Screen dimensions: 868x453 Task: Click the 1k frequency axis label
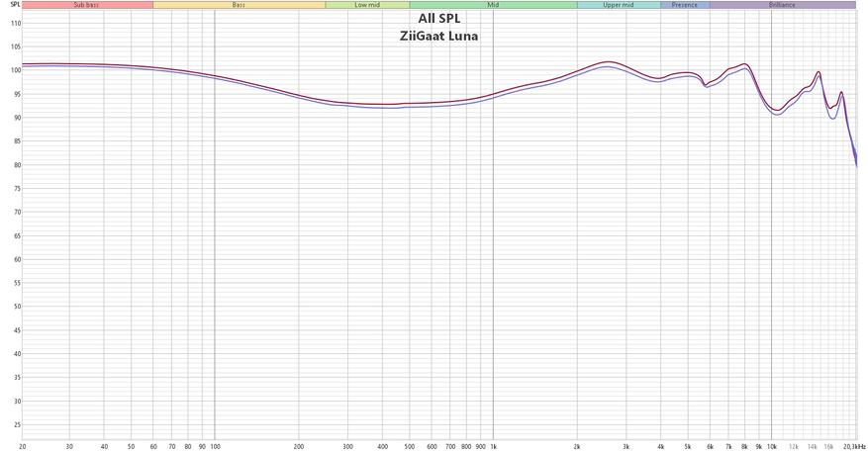(x=493, y=446)
